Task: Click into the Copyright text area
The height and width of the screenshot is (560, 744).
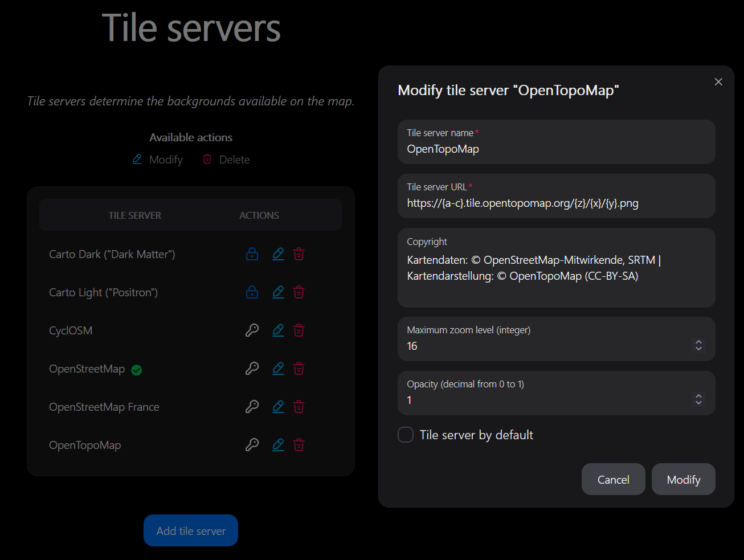Action: point(557,268)
